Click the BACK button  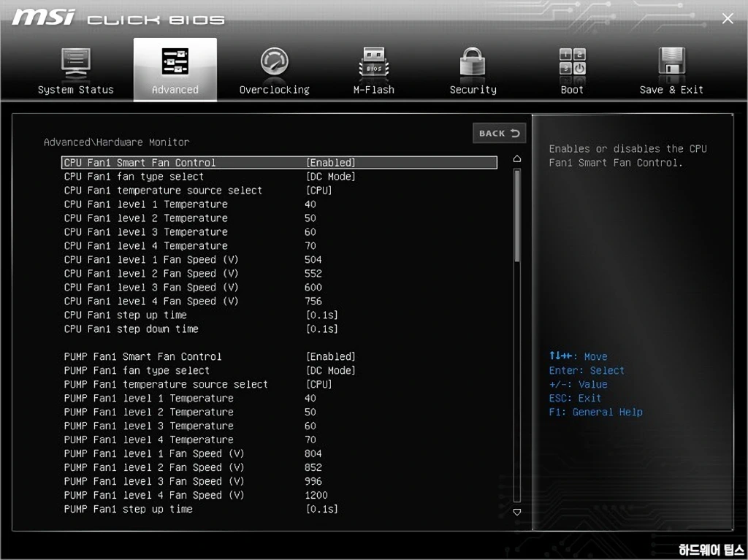[499, 133]
